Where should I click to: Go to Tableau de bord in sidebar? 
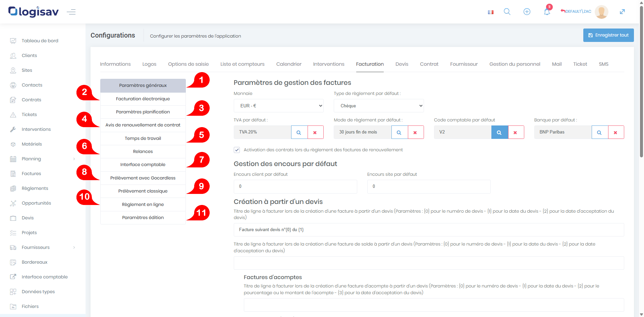40,41
